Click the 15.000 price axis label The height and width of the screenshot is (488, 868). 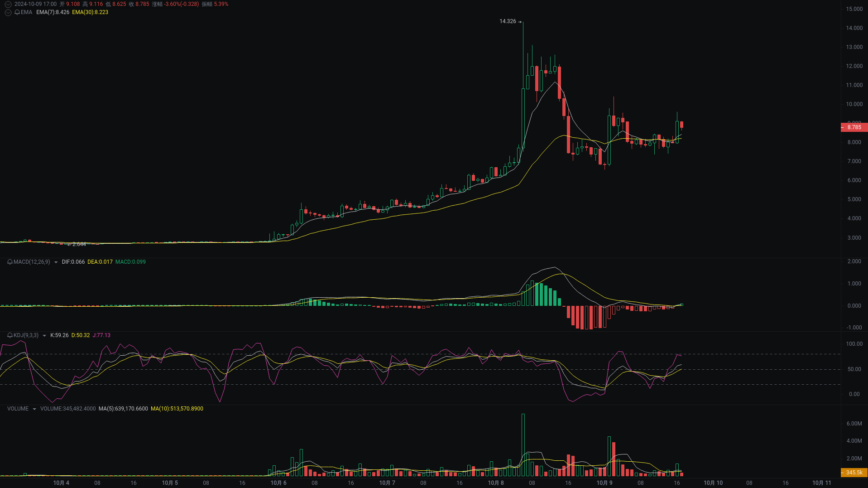[x=854, y=9]
